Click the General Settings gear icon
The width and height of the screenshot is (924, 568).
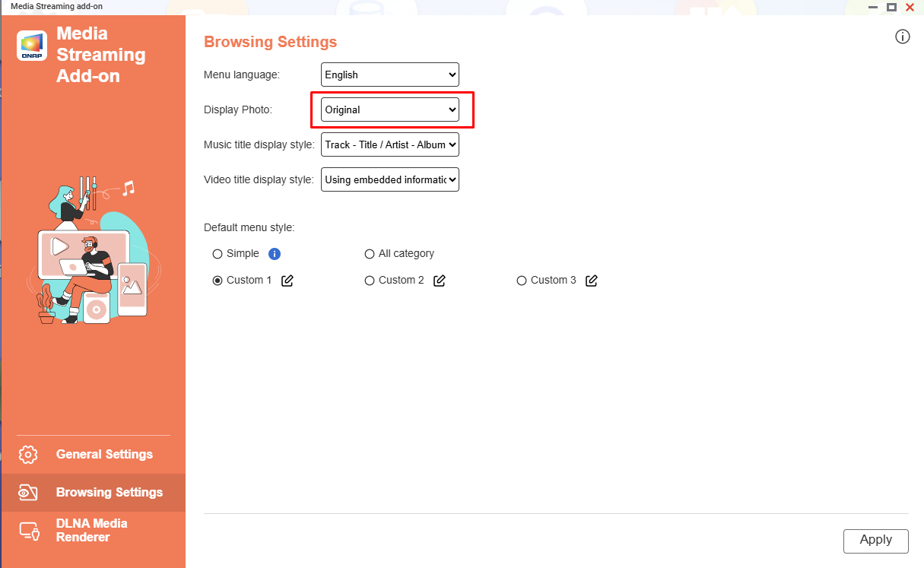28,455
